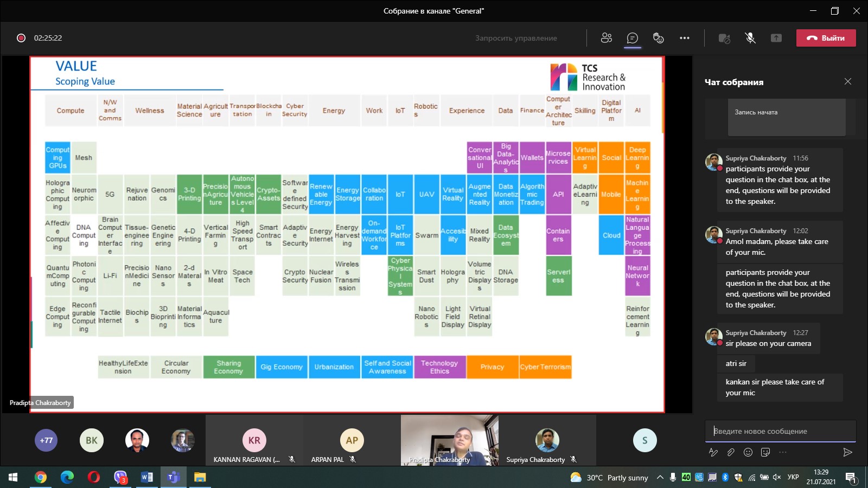868x488 pixels.
Task: Turn on the camera
Action: [x=724, y=38]
